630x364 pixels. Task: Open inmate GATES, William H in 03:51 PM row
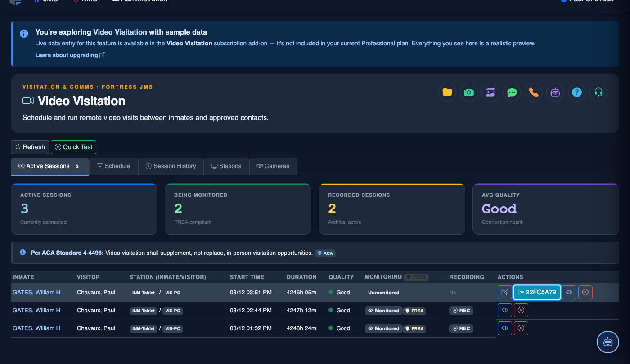[36, 292]
